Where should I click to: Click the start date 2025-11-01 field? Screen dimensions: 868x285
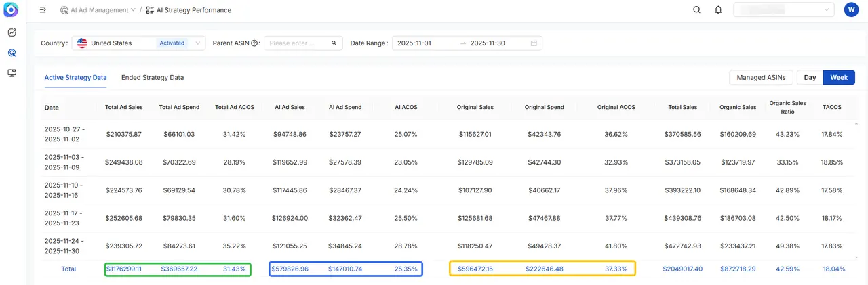click(x=424, y=43)
